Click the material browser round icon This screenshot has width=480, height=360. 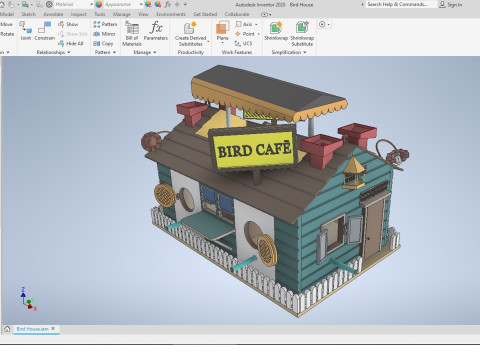tap(49, 4)
